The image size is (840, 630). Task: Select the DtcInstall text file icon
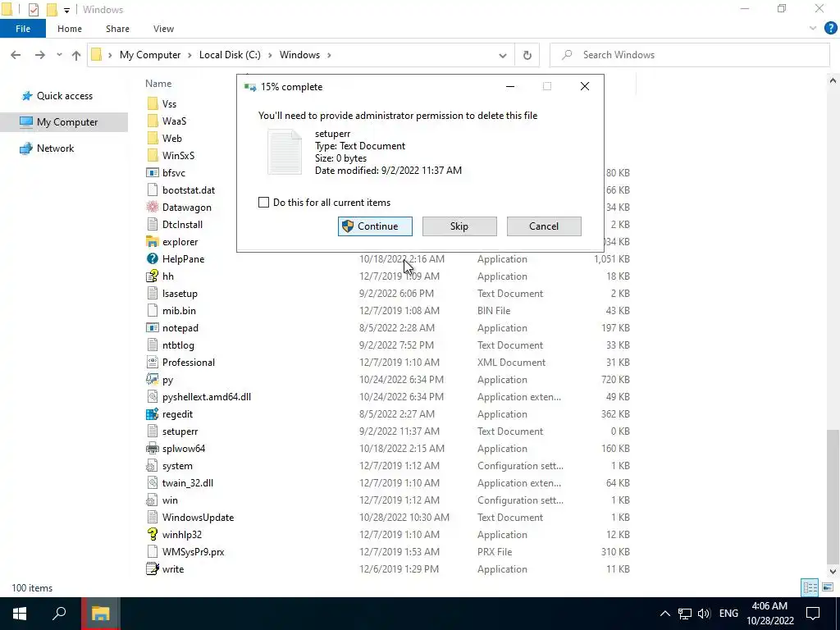153,225
